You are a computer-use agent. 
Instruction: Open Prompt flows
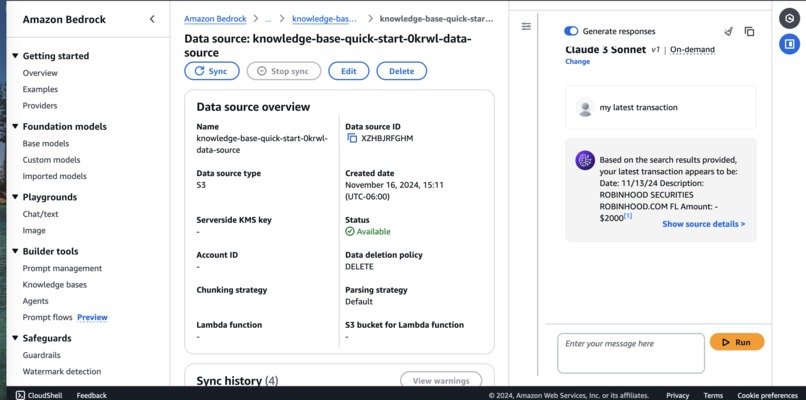(47, 317)
